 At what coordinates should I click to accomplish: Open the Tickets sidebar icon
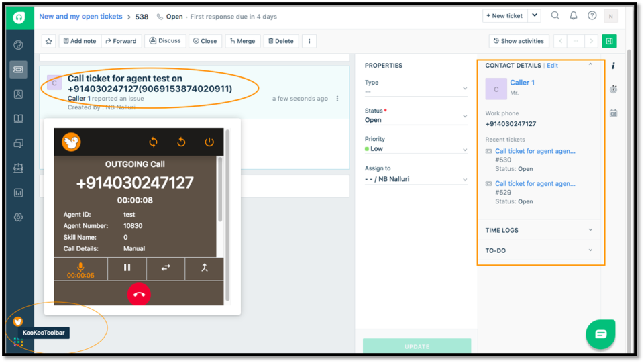19,69
